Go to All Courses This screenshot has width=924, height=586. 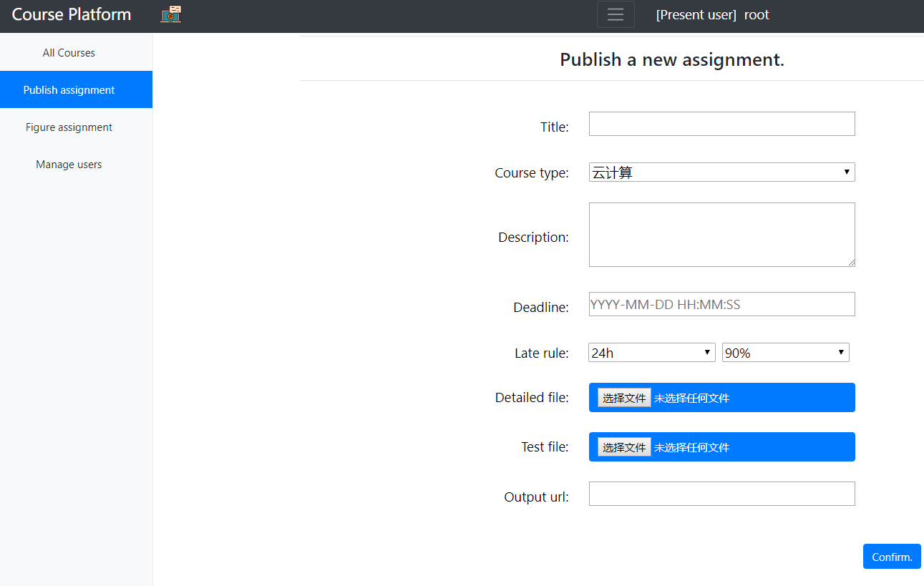(x=69, y=53)
